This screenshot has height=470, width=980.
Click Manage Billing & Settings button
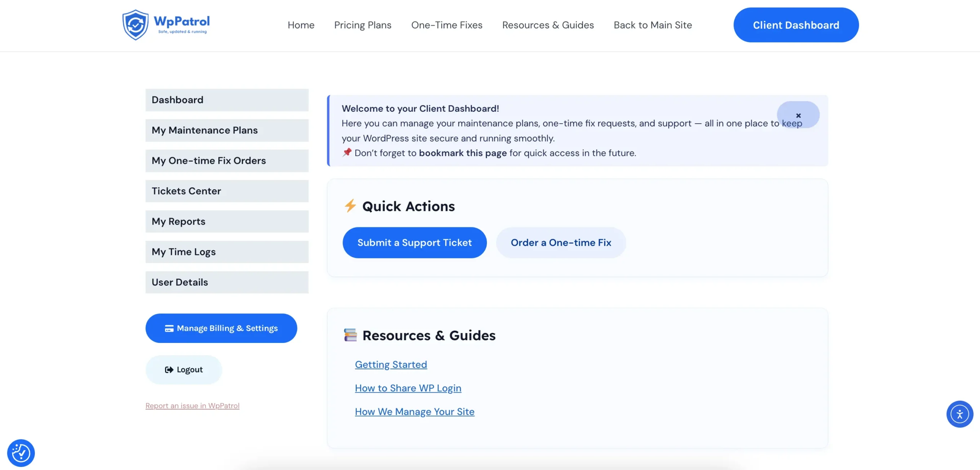[x=221, y=328]
